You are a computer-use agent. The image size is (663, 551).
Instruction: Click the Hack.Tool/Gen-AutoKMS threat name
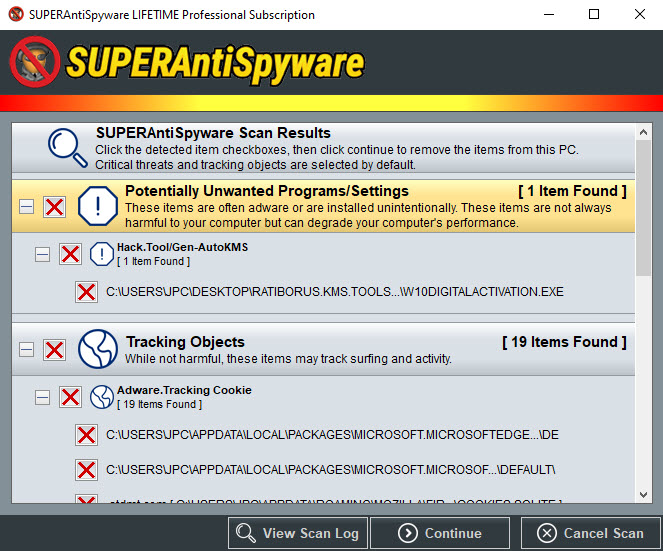pos(183,247)
